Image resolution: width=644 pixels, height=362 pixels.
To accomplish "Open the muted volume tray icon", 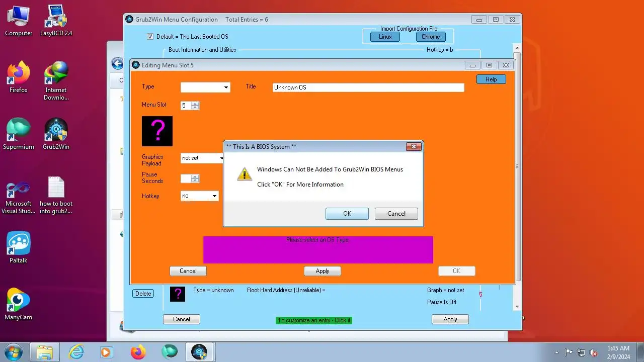I will click(x=593, y=352).
